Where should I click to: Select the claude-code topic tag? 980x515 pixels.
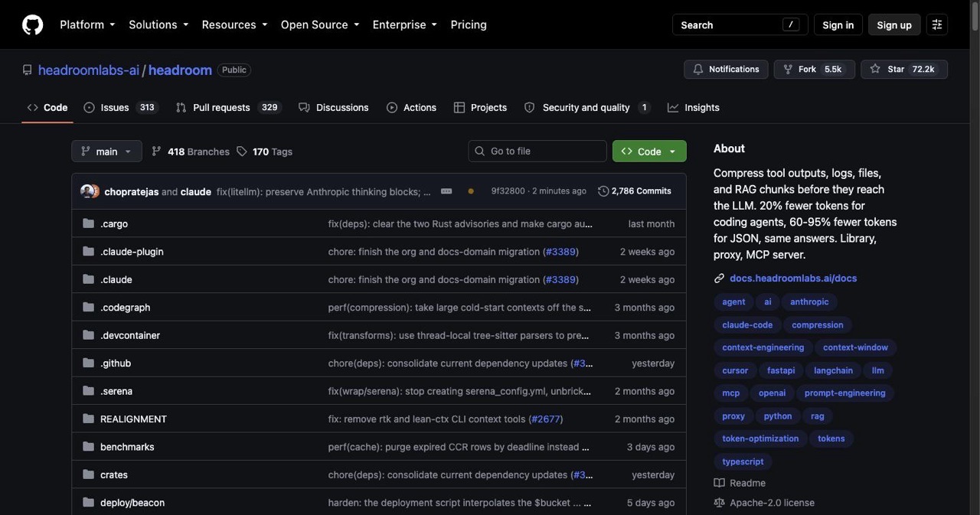tap(747, 325)
